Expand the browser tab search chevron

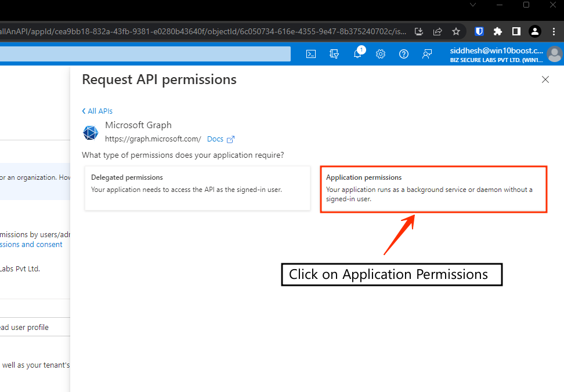click(x=473, y=5)
